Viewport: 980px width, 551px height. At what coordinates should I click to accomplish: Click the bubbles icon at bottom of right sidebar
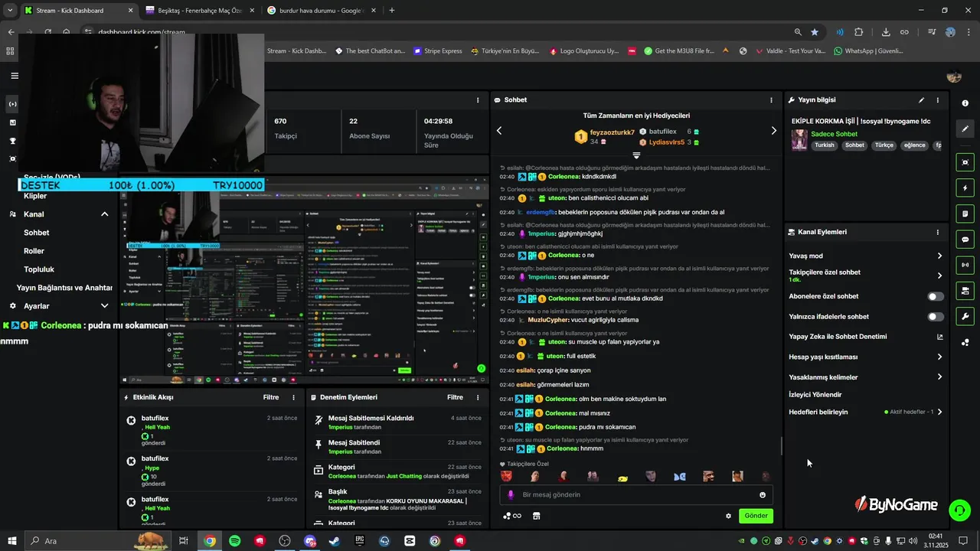965,342
